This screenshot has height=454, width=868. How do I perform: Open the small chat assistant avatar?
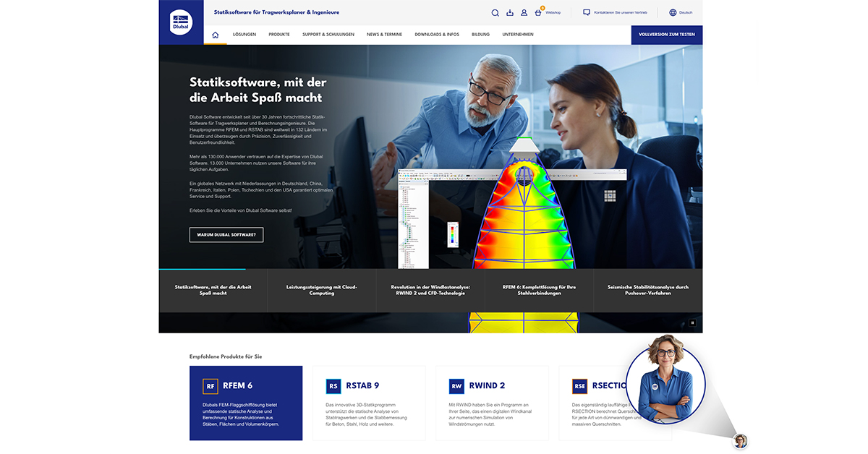pyautogui.click(x=740, y=441)
